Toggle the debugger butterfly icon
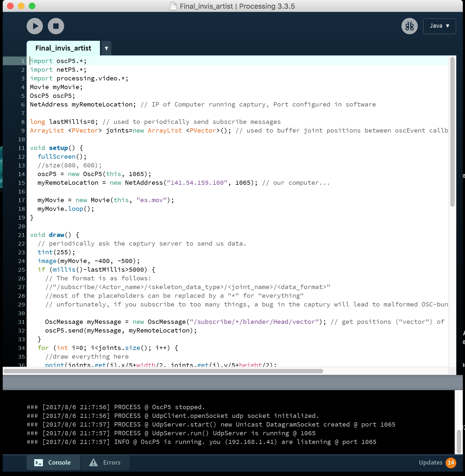 pos(409,26)
